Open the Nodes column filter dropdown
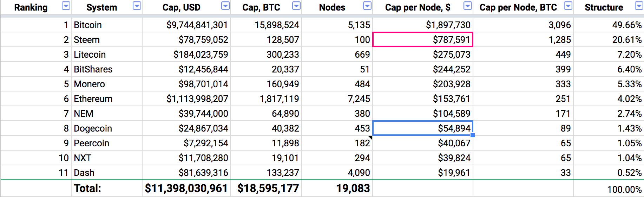Screen dimensions: 644x197 coord(367,6)
